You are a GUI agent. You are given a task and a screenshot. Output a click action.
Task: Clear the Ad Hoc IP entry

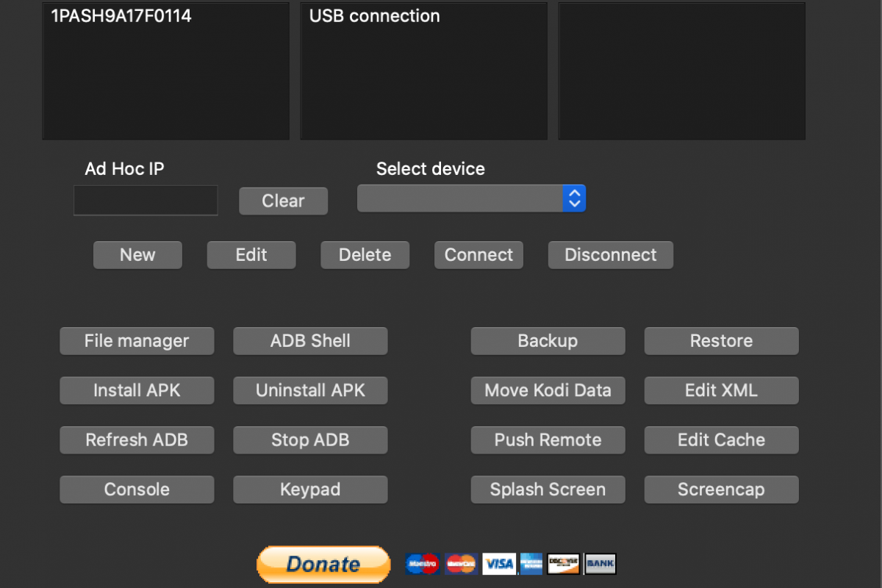tap(283, 201)
